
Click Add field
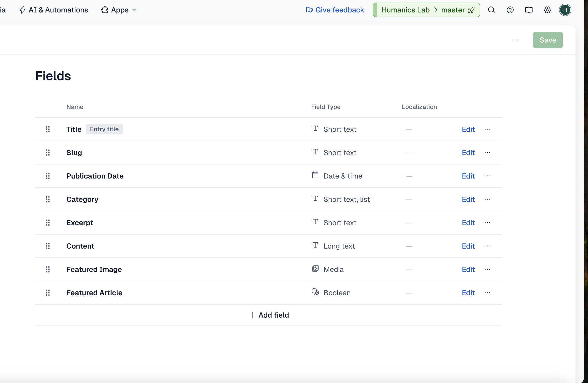[x=269, y=315]
